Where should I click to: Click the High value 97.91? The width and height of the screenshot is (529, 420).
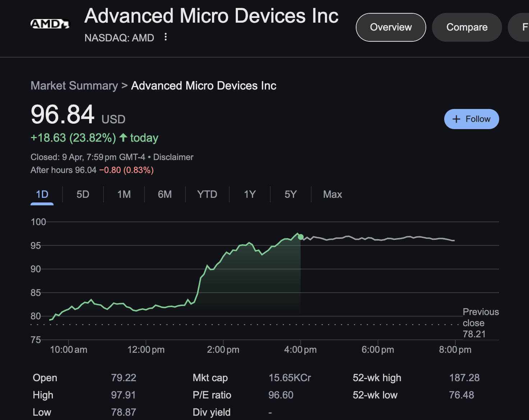coord(123,395)
